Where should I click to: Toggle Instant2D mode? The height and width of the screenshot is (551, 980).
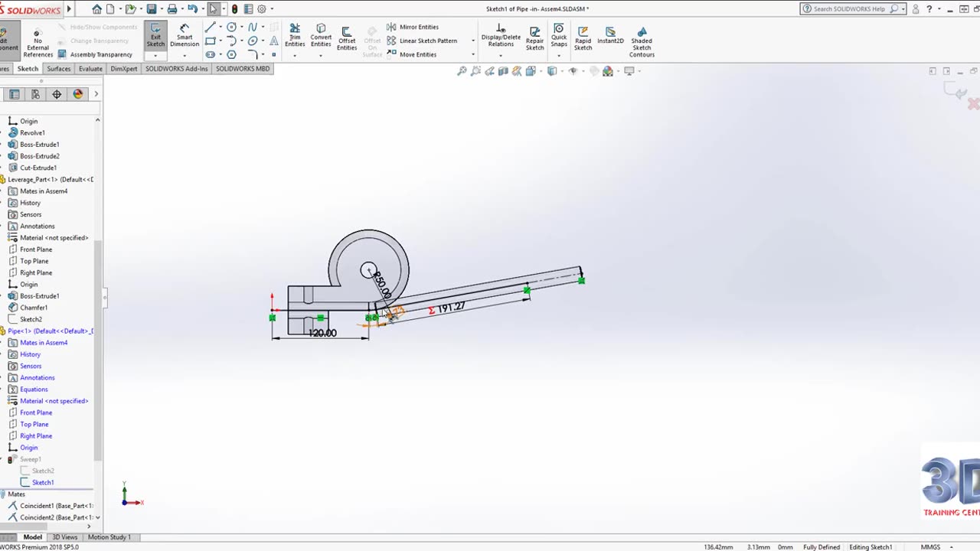click(x=610, y=35)
